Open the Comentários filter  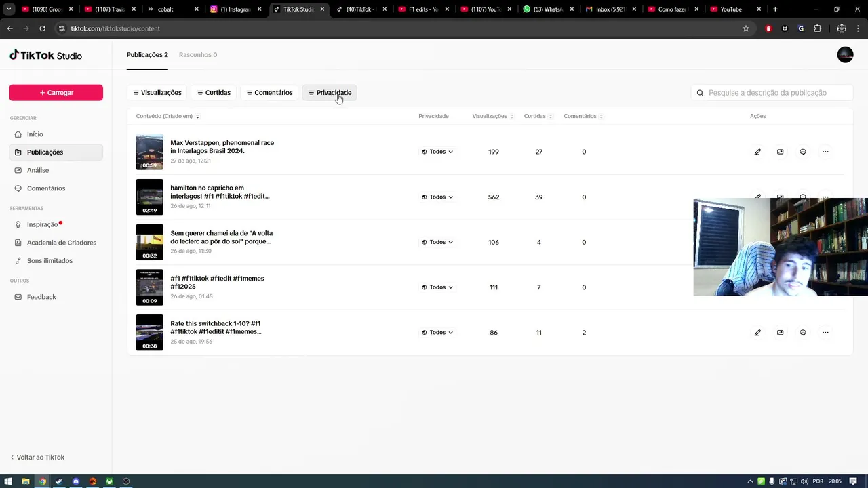coord(269,93)
